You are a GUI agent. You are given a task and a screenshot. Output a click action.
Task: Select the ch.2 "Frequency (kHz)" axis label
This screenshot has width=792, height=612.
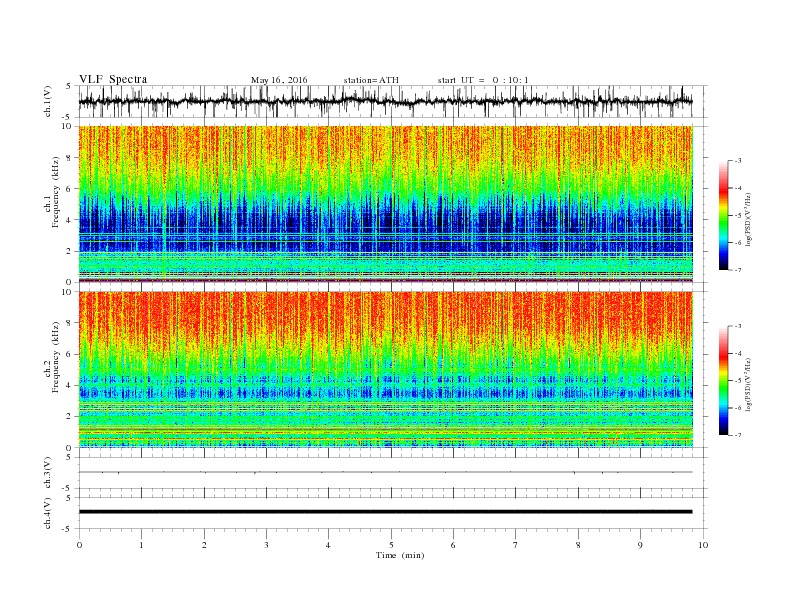tap(56, 356)
